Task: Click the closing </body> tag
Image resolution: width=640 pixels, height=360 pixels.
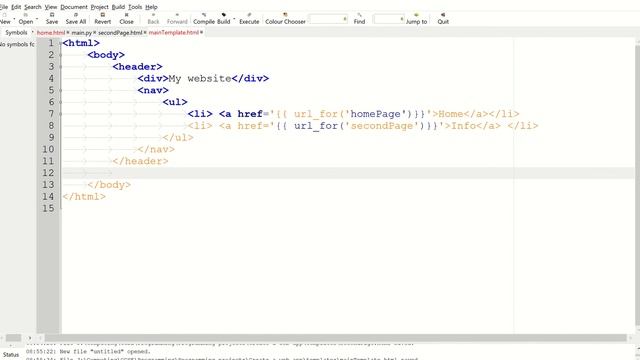Action: pos(109,185)
